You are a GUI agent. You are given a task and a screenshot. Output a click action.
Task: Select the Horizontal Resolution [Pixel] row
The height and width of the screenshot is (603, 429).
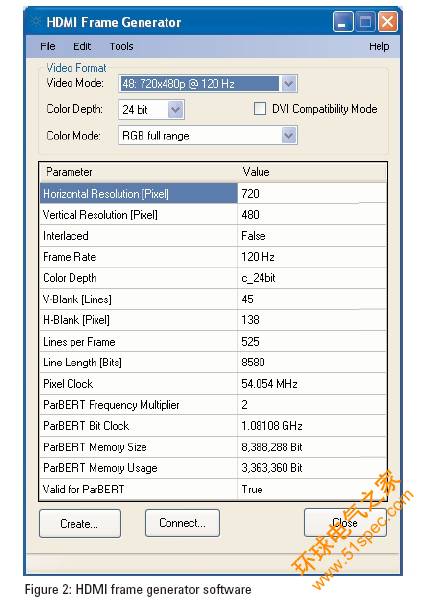[213, 193]
